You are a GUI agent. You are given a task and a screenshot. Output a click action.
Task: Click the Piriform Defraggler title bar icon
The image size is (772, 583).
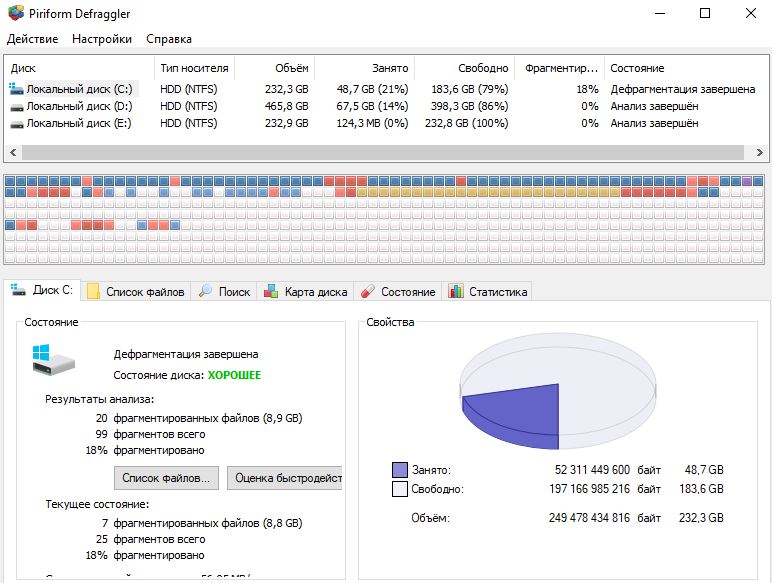click(14, 14)
